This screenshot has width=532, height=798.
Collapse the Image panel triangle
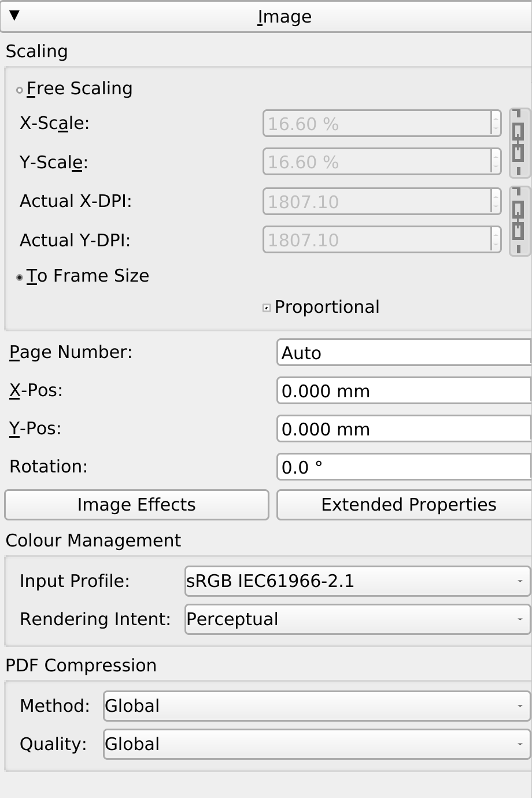click(15, 16)
